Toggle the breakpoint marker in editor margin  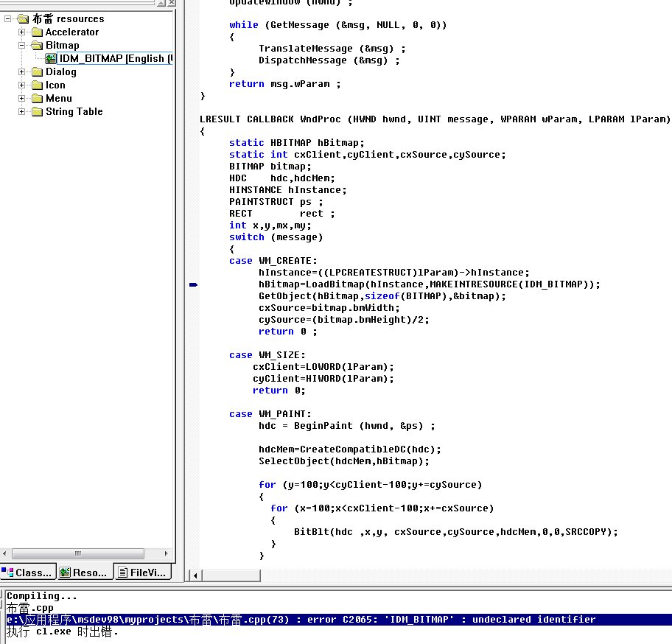click(194, 284)
